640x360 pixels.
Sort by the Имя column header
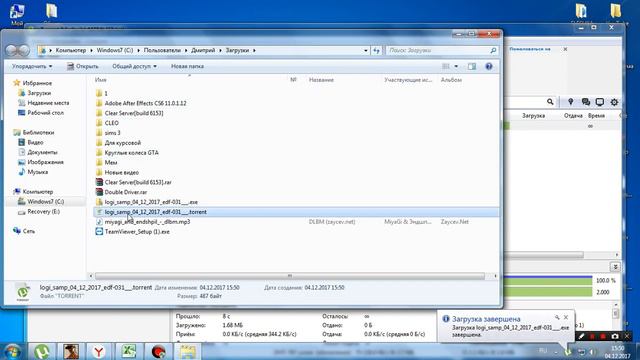click(x=100, y=80)
